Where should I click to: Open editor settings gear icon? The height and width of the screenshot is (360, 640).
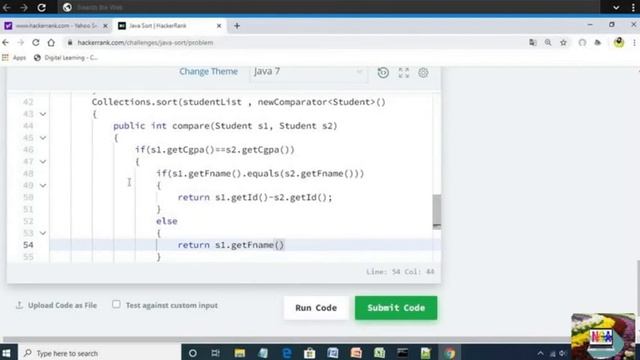point(423,73)
